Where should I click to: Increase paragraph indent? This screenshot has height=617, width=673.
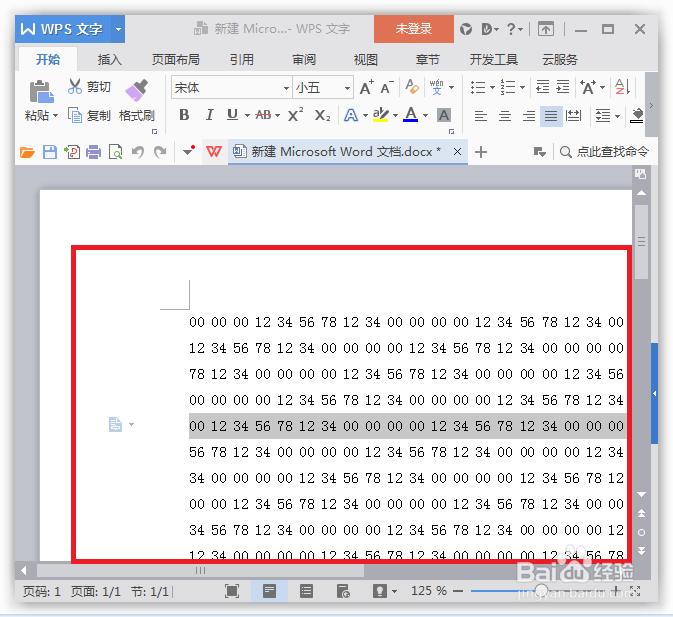(x=563, y=87)
